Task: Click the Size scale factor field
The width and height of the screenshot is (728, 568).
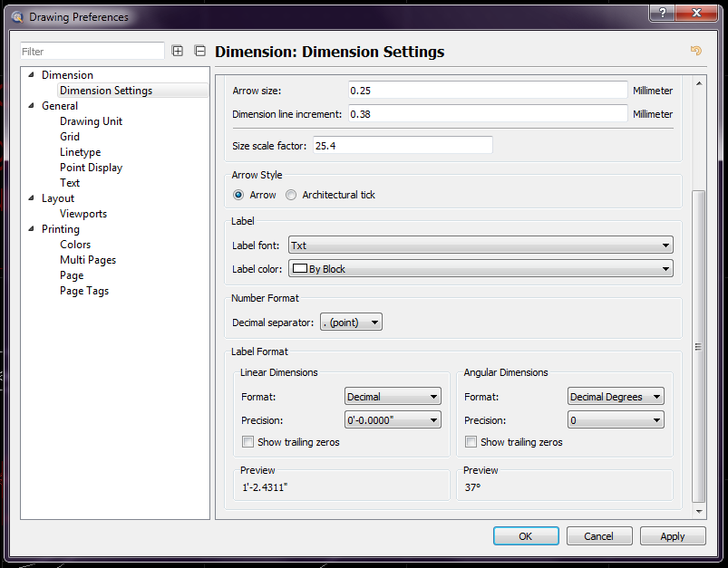Action: pyautogui.click(x=403, y=145)
